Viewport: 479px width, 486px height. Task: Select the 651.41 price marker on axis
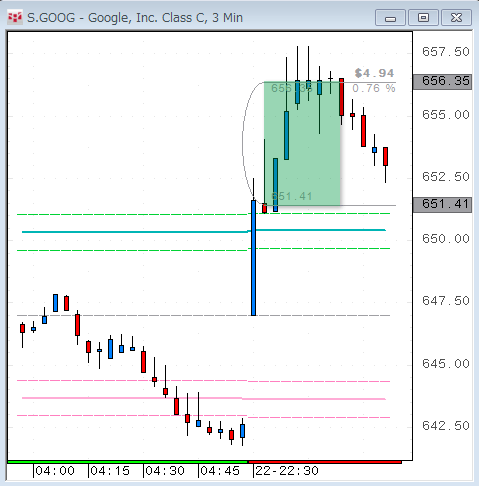pos(442,204)
